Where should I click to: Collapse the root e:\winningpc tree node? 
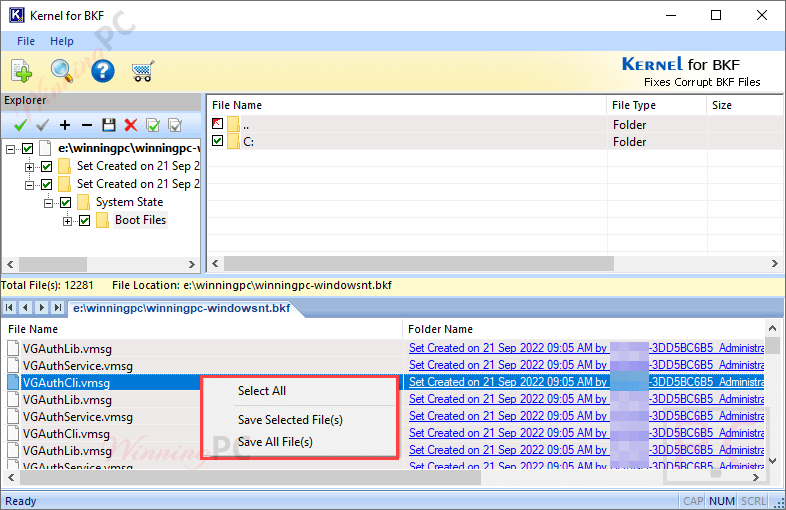coord(10,149)
